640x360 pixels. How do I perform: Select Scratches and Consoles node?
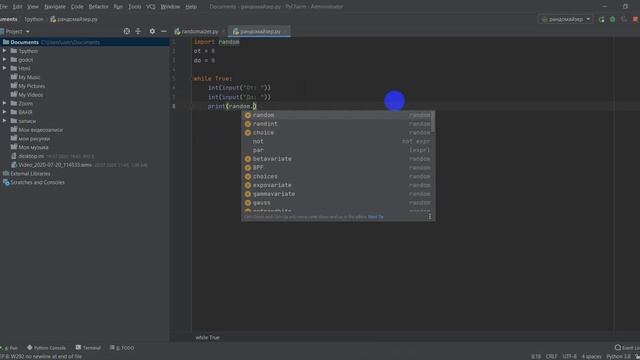pyautogui.click(x=37, y=182)
